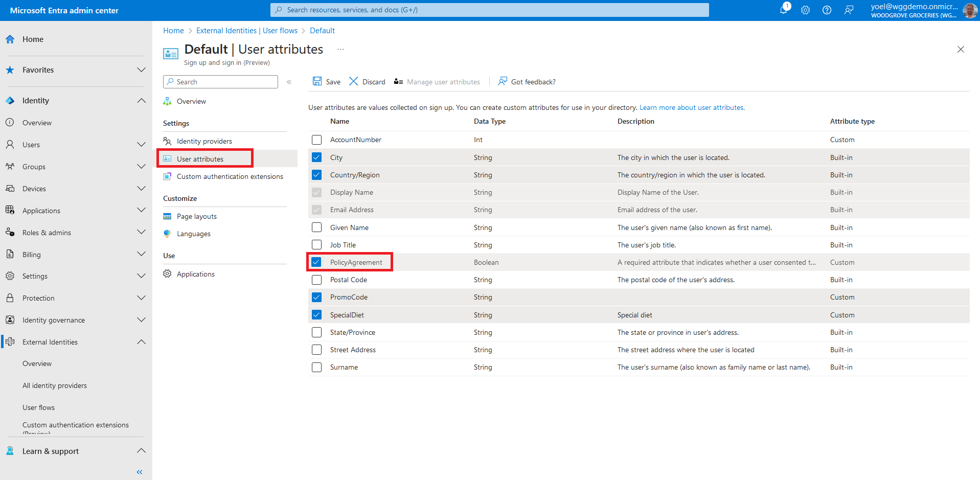Enable the Job Title checkbox
Viewport: 980px width, 480px height.
coord(317,245)
